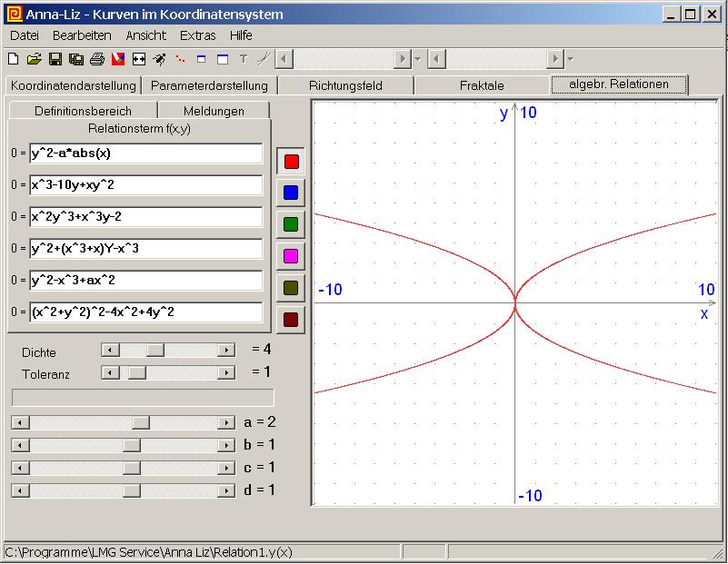This screenshot has width=728, height=564.
Task: Open first toolbar dropdown arrow
Action: 417,59
